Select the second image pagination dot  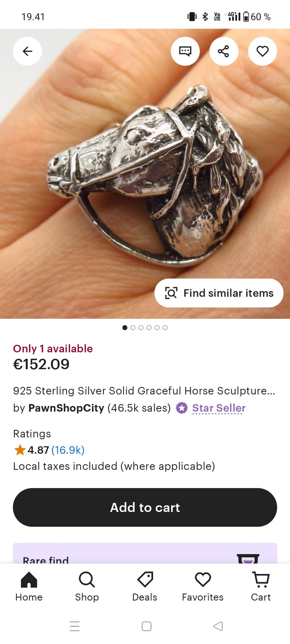(x=133, y=328)
